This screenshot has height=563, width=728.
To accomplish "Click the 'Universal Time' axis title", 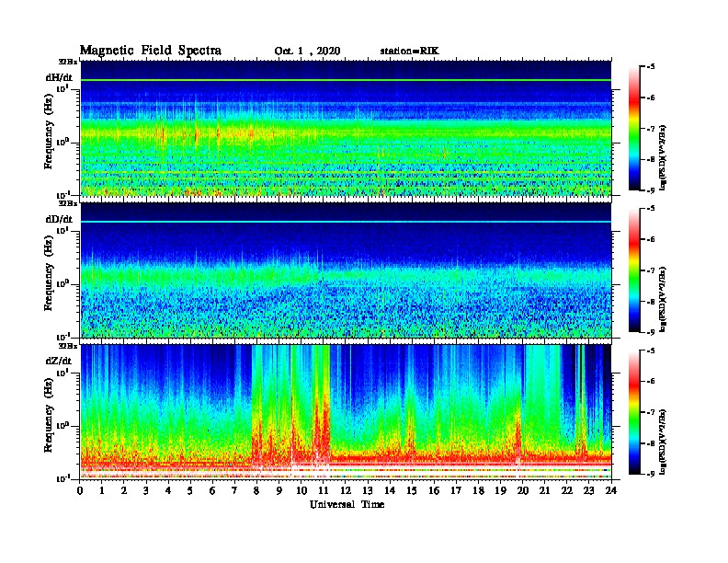I will (x=347, y=504).
